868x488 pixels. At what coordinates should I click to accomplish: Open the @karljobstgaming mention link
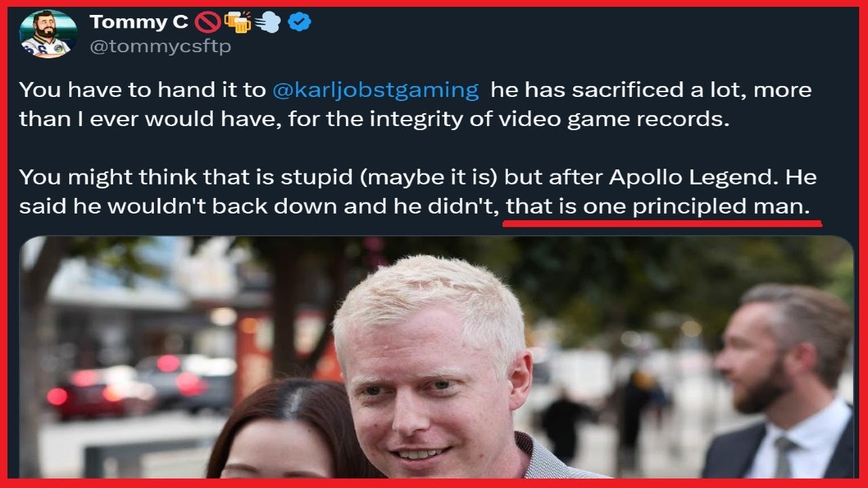[375, 90]
